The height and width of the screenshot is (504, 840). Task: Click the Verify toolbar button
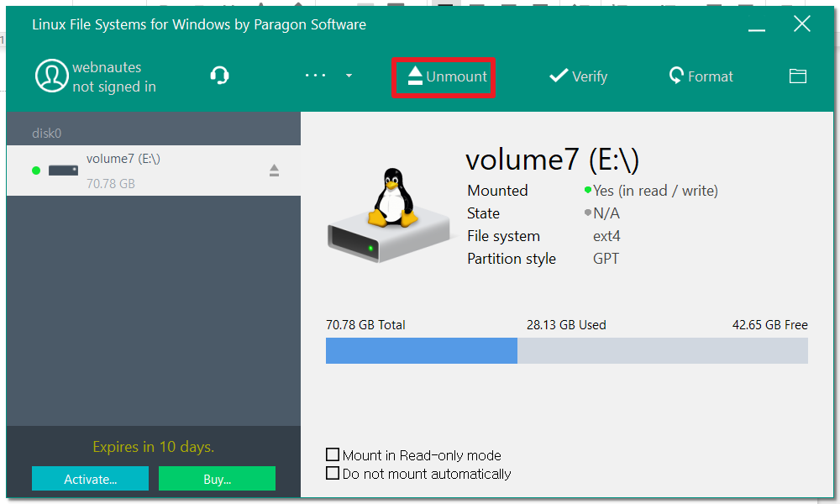coord(579,76)
